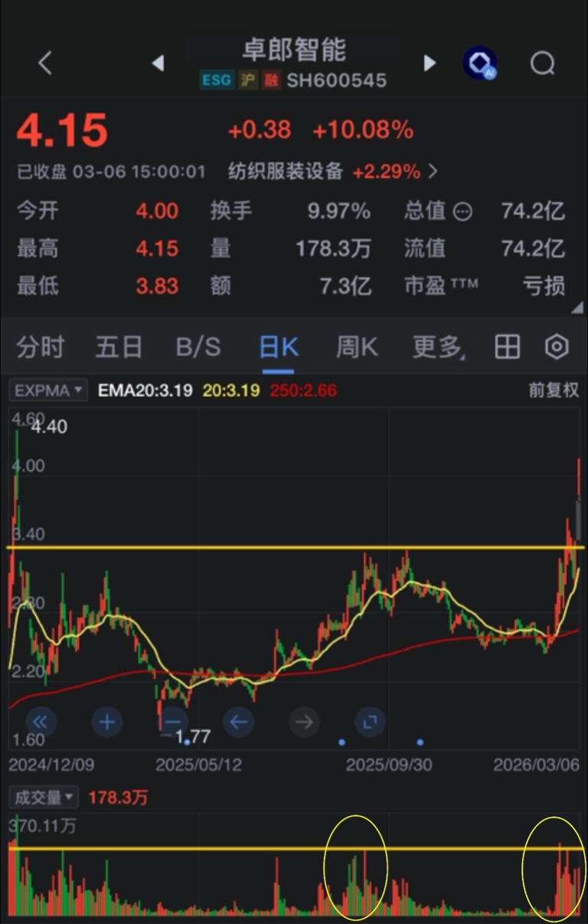Viewport: 588px width, 924px height.
Task: Expand quote details with corner triangle
Action: pyautogui.click(x=577, y=307)
